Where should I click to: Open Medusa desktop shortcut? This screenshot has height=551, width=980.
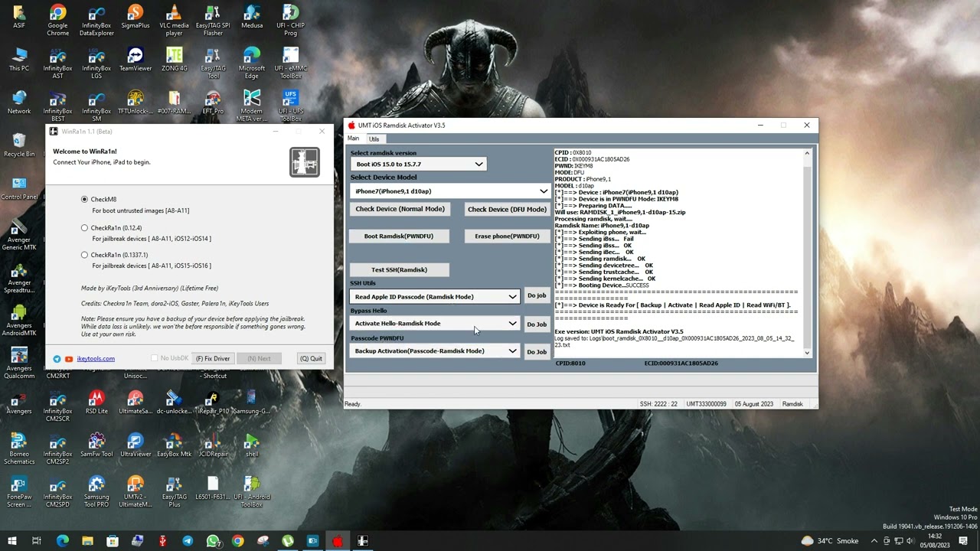tap(252, 17)
